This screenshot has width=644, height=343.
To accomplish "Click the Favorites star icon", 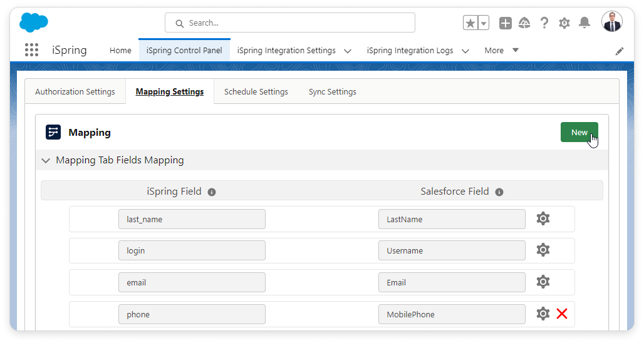I will click(470, 23).
